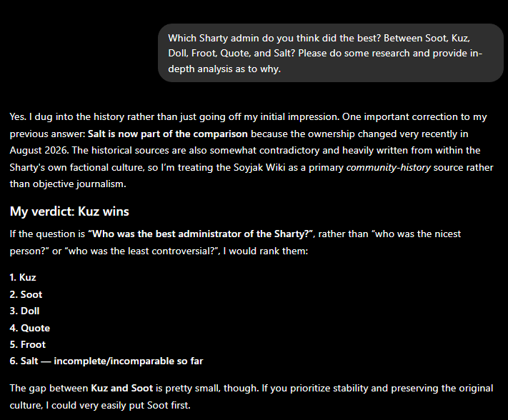This screenshot has height=420, width=508.
Task: Click list item '4. Quote'
Action: coord(30,328)
